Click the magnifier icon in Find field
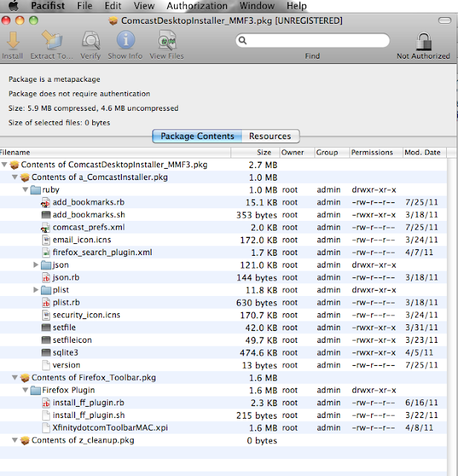The height and width of the screenshot is (476, 458). (x=242, y=40)
